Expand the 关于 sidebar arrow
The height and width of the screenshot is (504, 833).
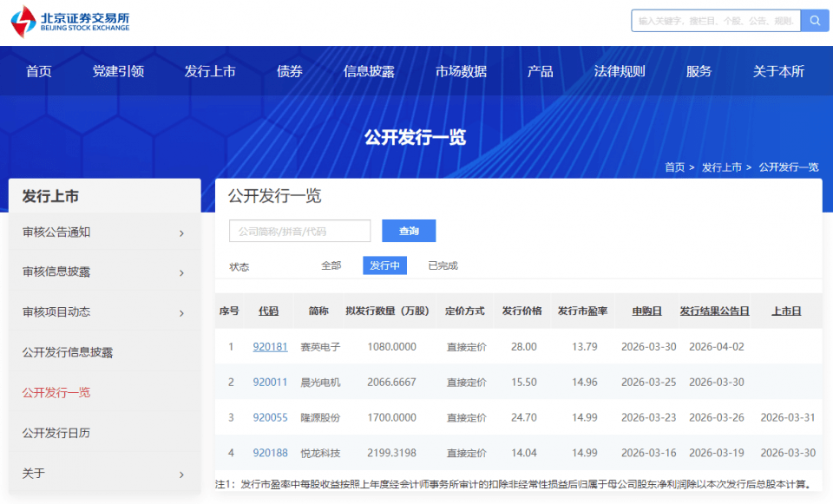tap(181, 474)
